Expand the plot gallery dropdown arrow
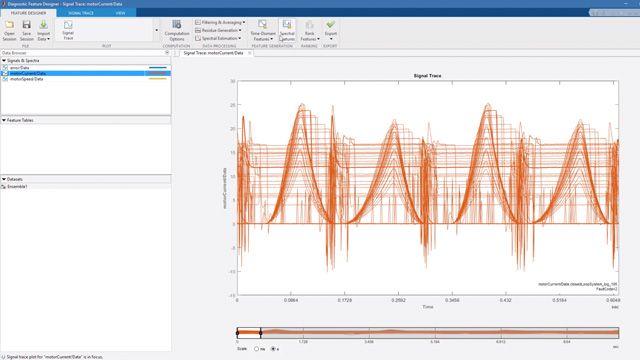 [156, 30]
